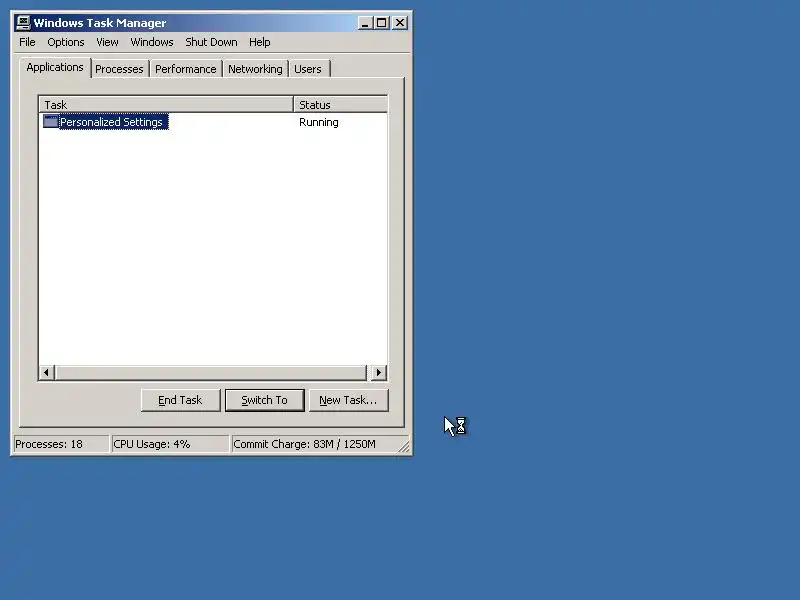
Task: Click the End Task button
Action: (181, 400)
